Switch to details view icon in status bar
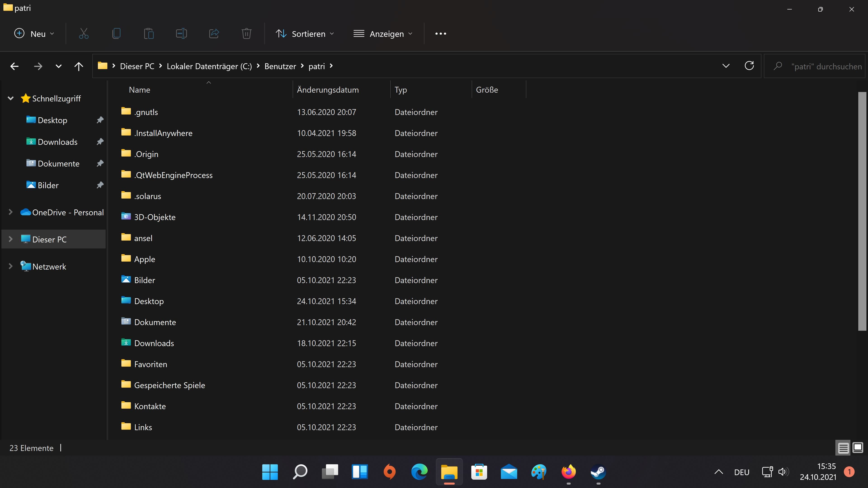 pos(843,448)
